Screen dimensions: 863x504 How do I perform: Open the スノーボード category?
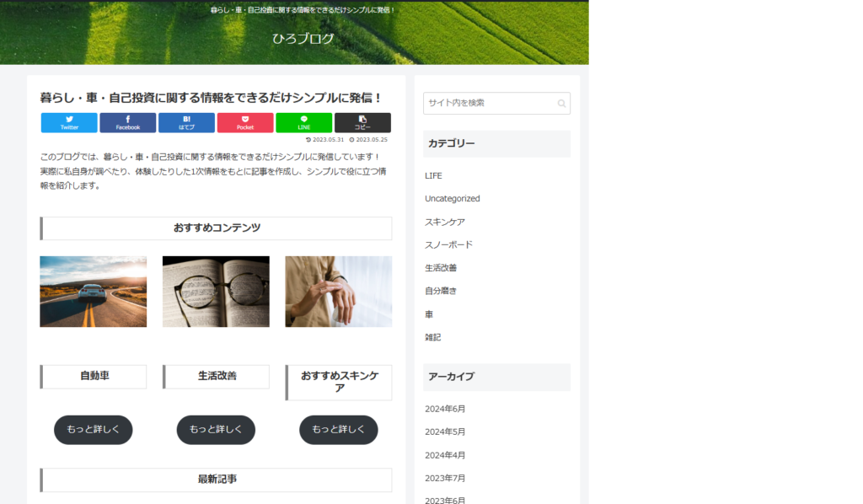coord(448,244)
